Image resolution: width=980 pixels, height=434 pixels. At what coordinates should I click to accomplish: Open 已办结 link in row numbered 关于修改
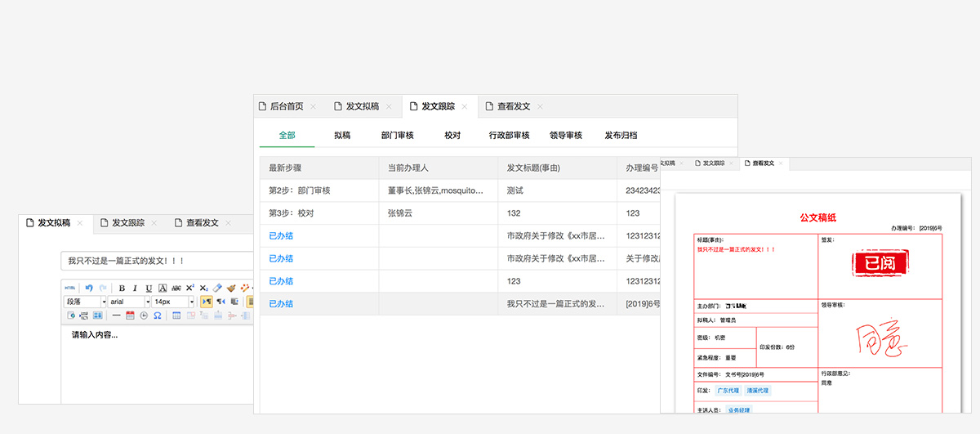pos(281,258)
